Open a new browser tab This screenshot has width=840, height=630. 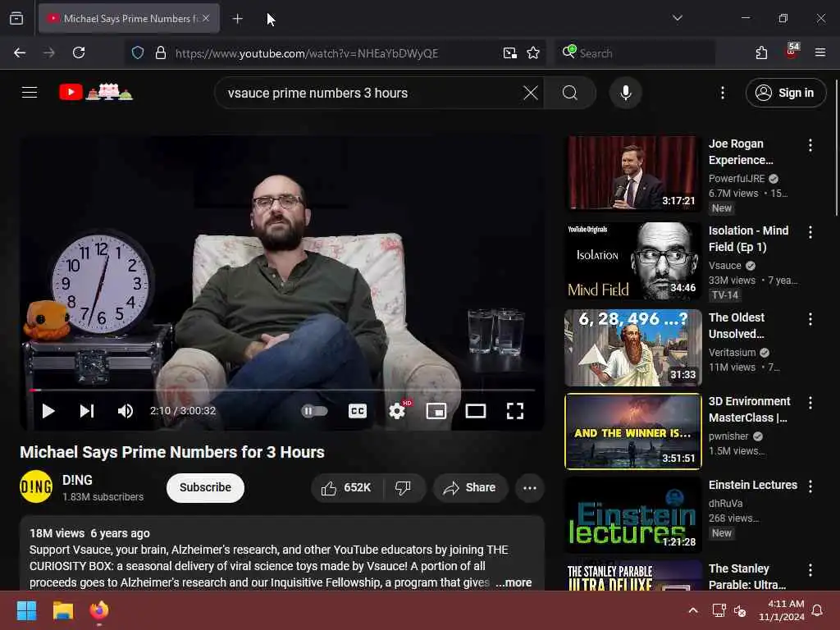(237, 19)
